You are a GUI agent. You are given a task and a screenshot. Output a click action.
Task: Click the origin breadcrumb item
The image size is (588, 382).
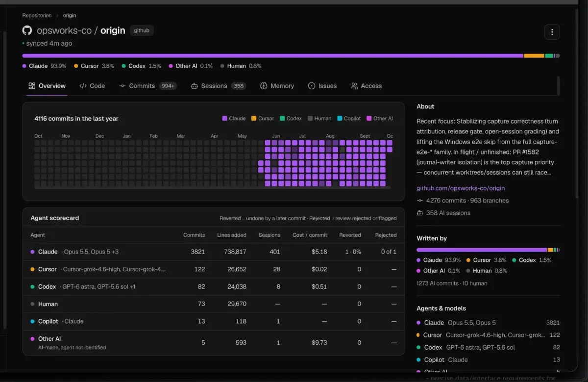pos(70,16)
